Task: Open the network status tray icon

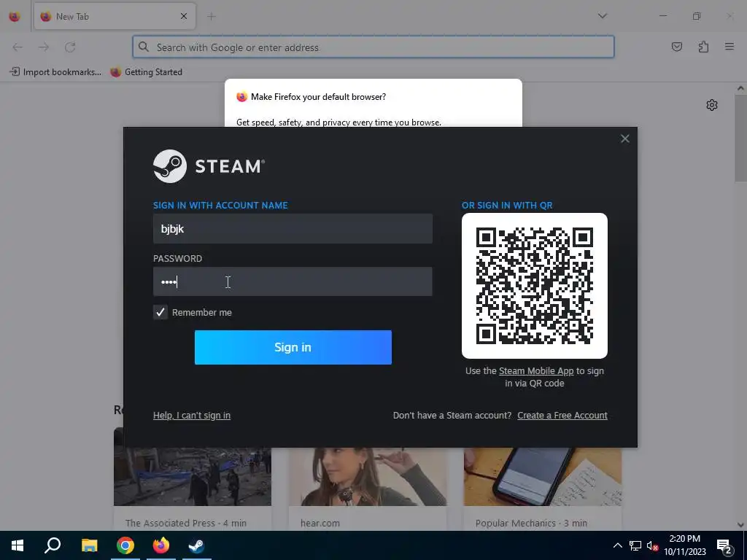Action: coord(635,545)
